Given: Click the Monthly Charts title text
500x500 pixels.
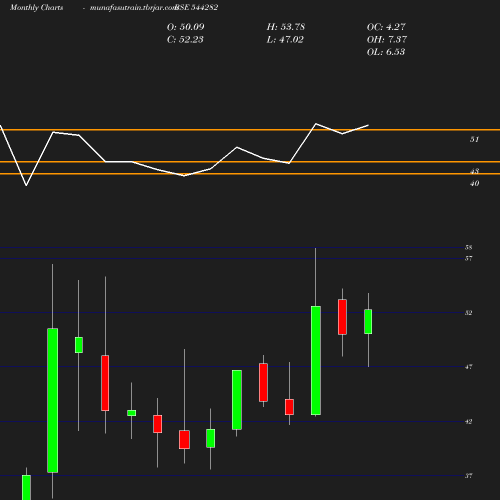Looking at the screenshot, I should [36, 7].
